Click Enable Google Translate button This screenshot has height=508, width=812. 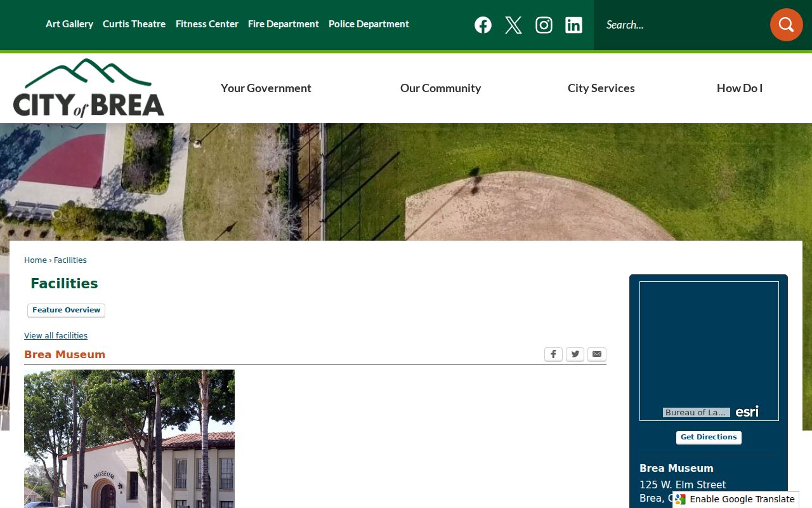[736, 499]
